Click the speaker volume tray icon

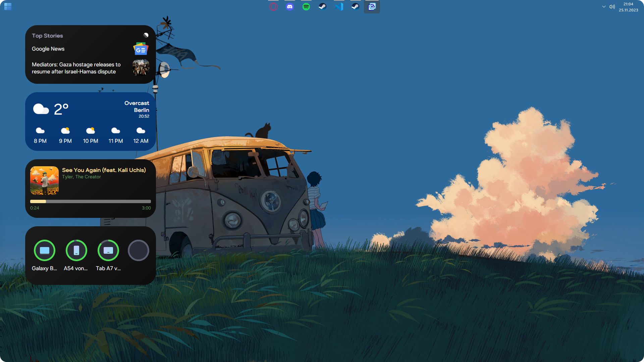pyautogui.click(x=612, y=7)
